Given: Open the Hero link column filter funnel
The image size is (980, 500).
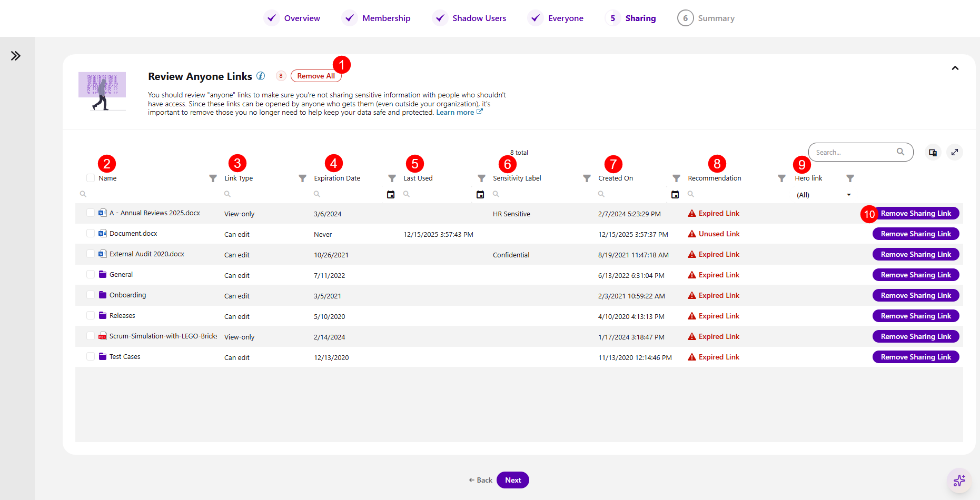Looking at the screenshot, I should pos(850,178).
